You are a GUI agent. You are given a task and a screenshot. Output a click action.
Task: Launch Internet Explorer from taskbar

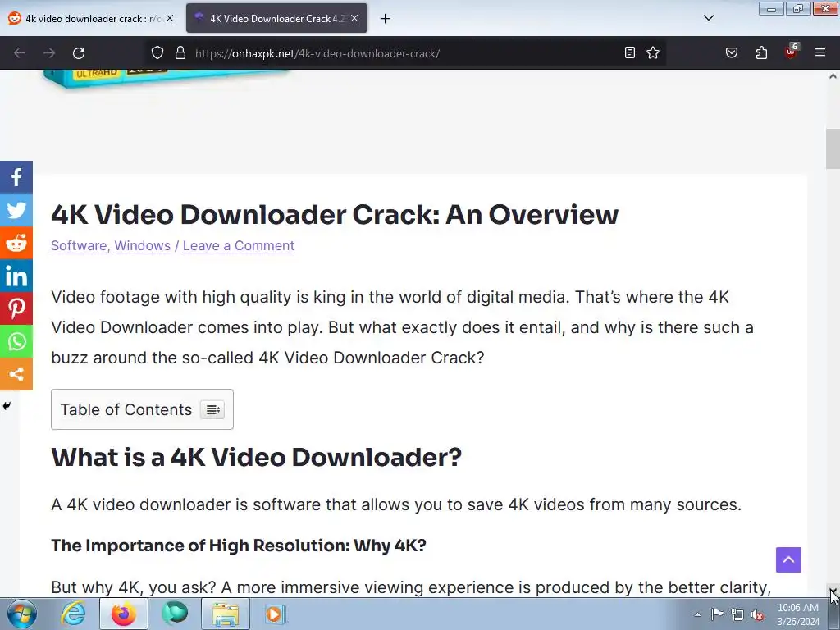(73, 614)
